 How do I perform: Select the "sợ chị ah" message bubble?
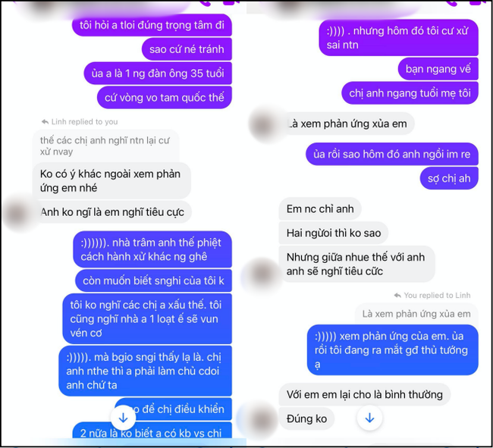click(449, 178)
